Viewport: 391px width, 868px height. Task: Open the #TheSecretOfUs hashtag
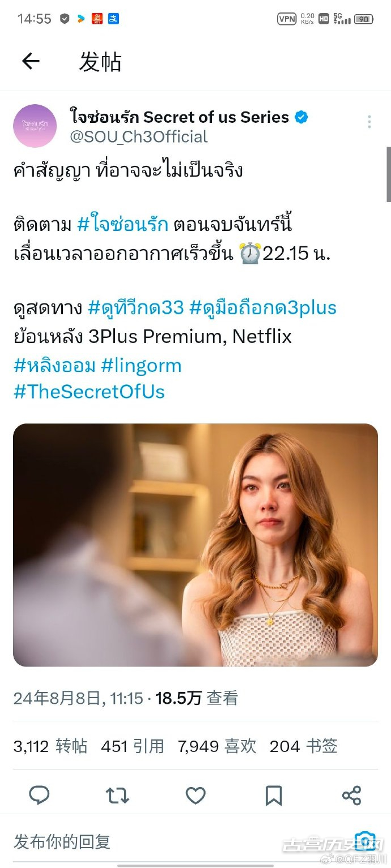(89, 392)
